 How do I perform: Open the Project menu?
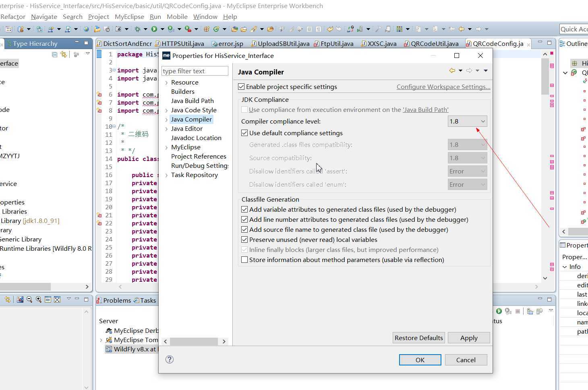click(x=99, y=17)
